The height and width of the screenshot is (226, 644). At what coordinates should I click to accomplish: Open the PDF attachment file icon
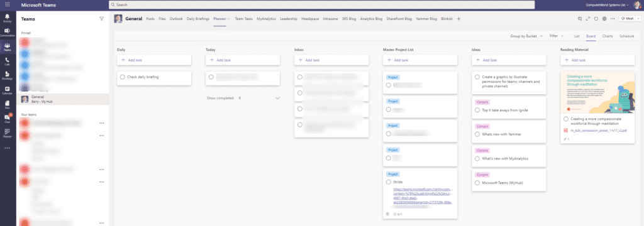565,131
